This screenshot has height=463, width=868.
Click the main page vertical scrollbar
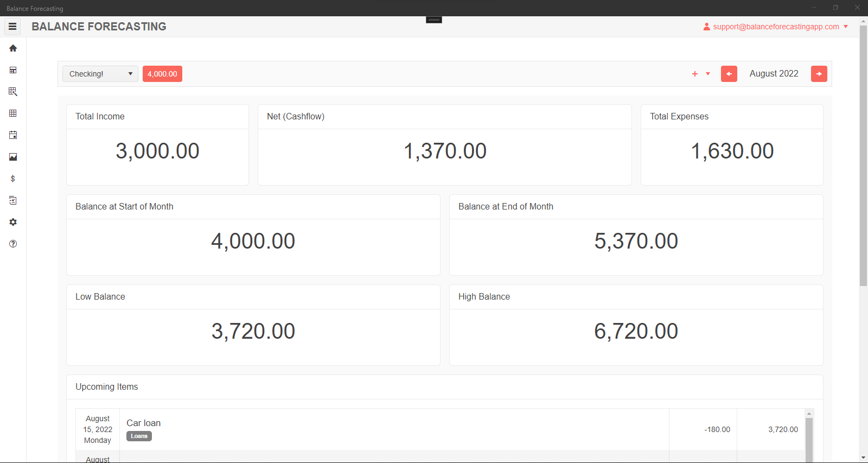tap(863, 156)
